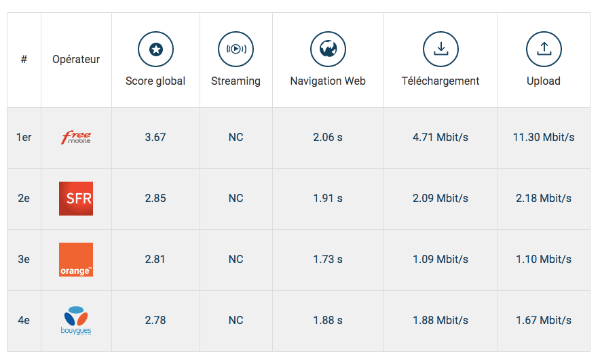Image resolution: width=600 pixels, height=364 pixels.
Task: Click the 1er rank cell
Action: [24, 138]
